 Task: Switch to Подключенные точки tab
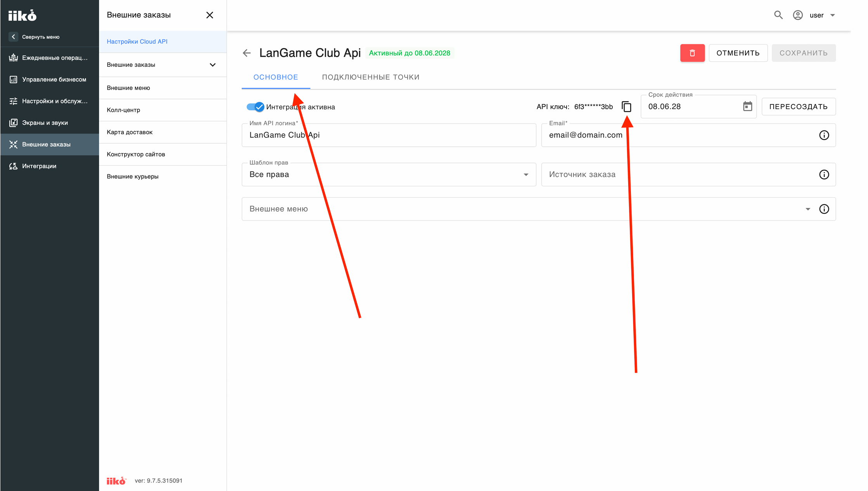371,77
